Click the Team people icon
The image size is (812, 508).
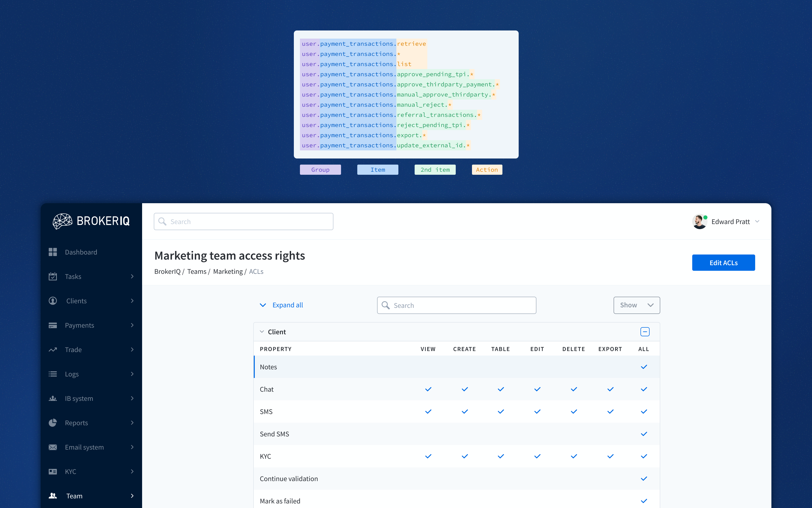53,496
